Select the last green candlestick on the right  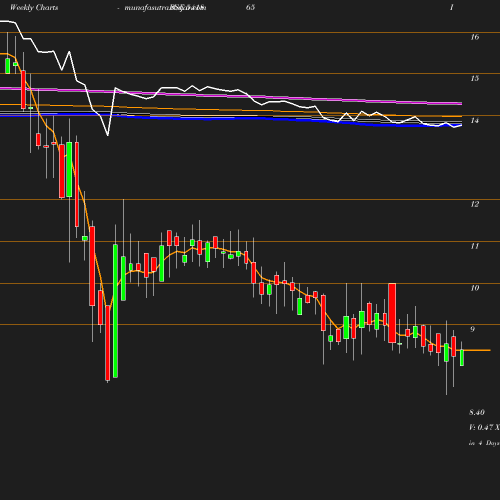(x=462, y=358)
